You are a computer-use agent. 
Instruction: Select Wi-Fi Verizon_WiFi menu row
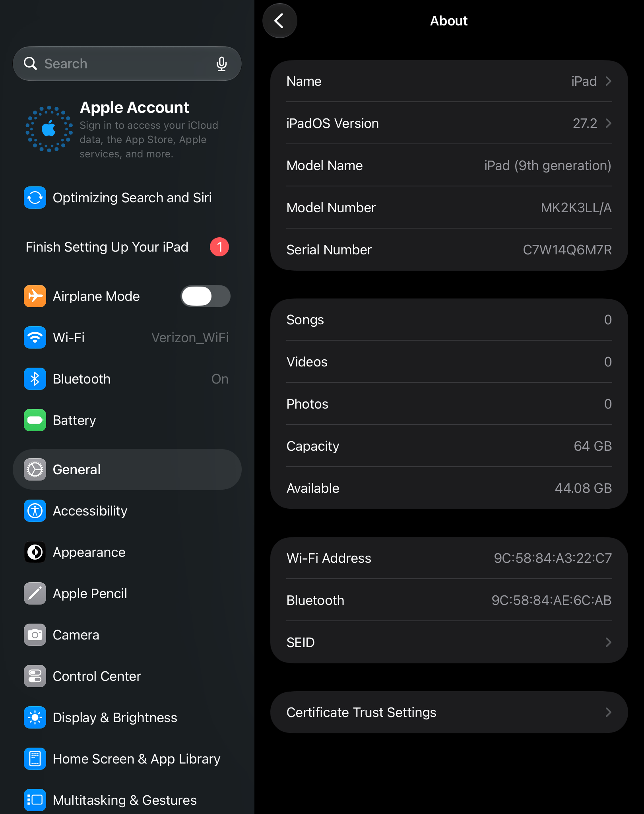(x=127, y=337)
